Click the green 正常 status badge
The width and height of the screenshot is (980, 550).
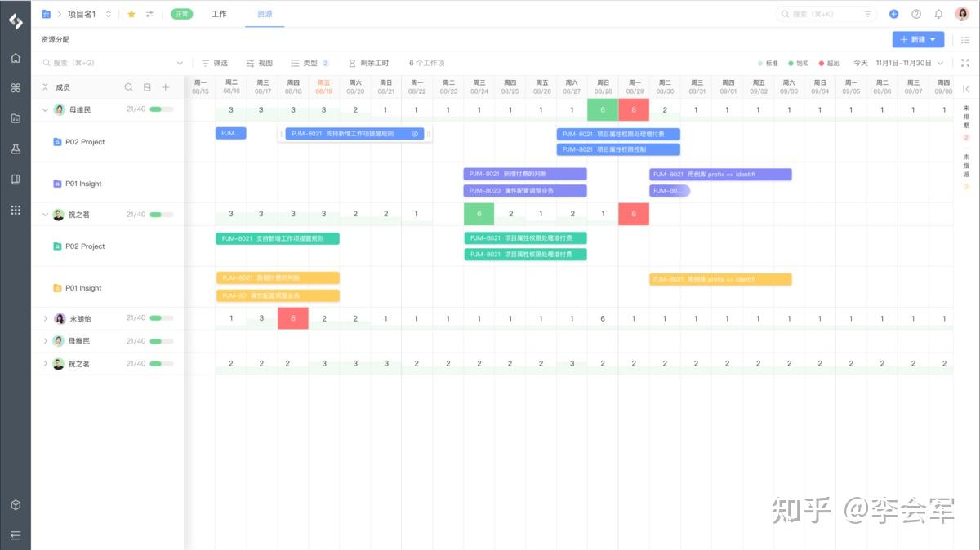(x=181, y=14)
